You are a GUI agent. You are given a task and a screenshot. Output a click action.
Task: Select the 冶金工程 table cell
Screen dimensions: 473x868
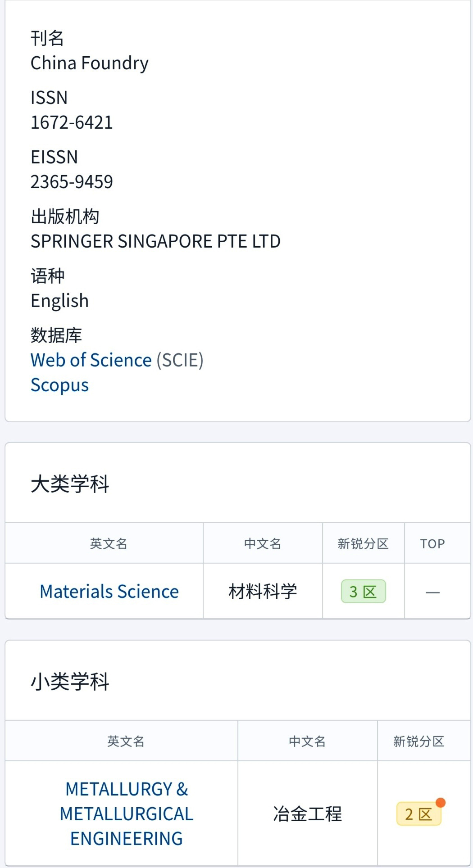307,814
